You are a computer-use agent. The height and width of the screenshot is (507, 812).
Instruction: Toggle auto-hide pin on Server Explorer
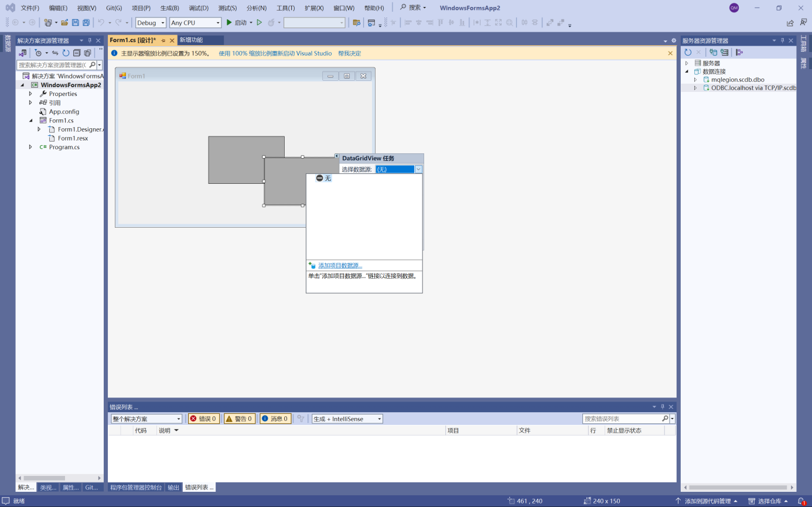click(x=782, y=40)
